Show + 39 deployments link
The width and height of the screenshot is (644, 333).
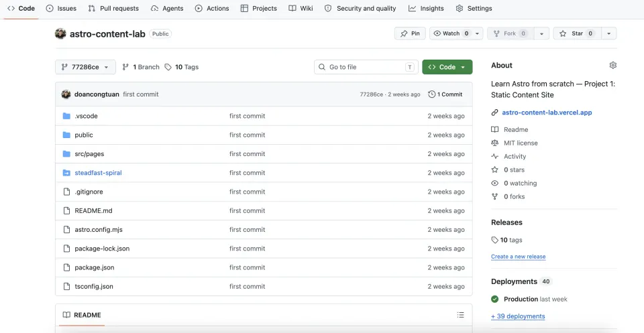point(518,316)
